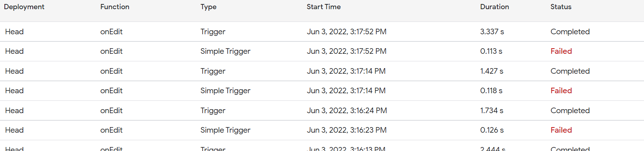
Task: Open the execution started at 3:17:52 PM with Completed status
Action: 322,31
